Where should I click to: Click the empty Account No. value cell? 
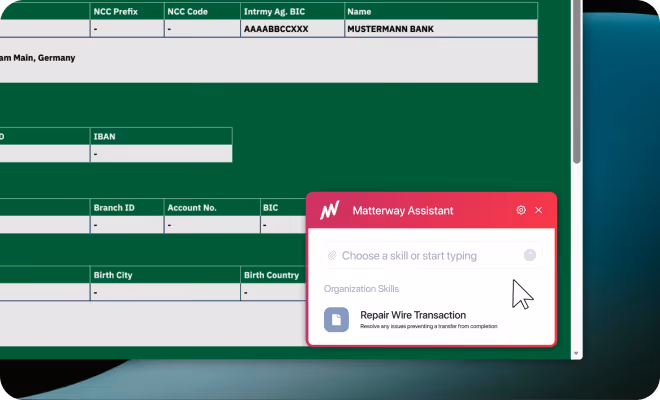click(212, 225)
